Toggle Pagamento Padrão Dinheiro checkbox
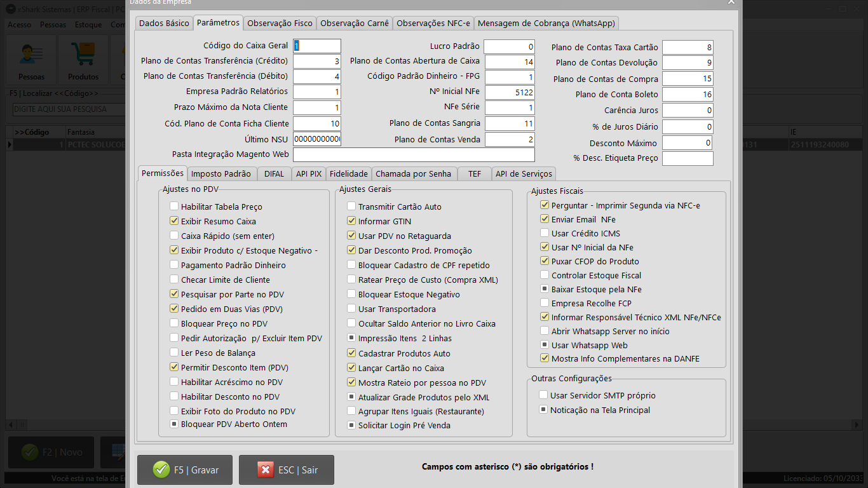The image size is (868, 488). 174,265
